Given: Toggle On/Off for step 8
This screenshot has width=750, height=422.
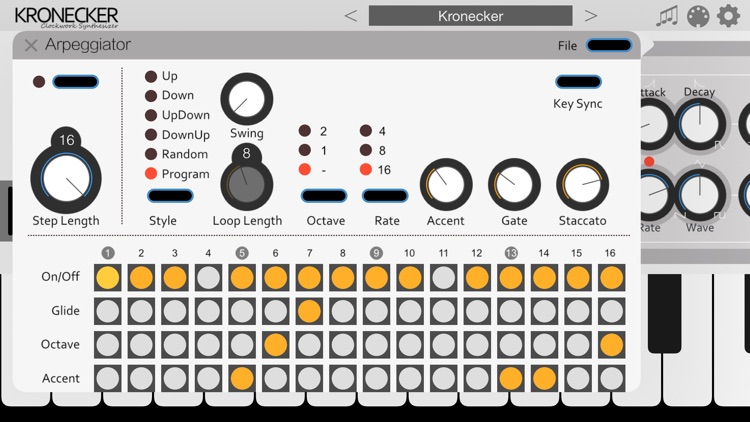Looking at the screenshot, I should pyautogui.click(x=342, y=278).
